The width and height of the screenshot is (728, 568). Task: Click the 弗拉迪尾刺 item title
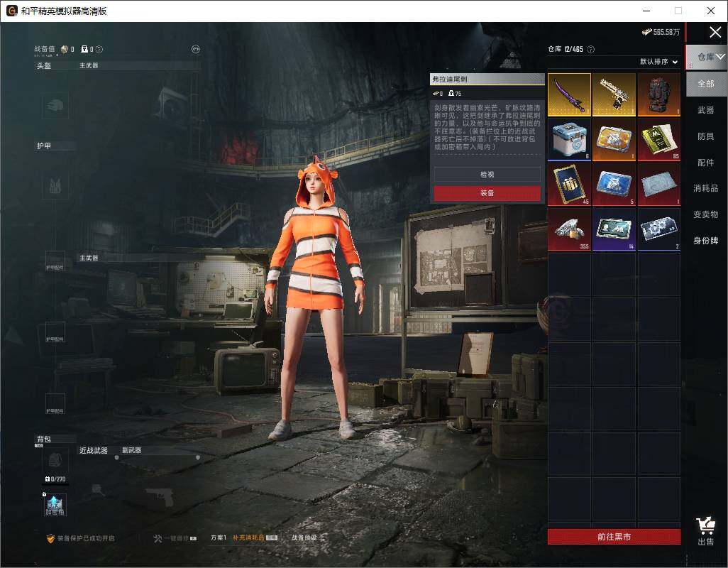(449, 80)
